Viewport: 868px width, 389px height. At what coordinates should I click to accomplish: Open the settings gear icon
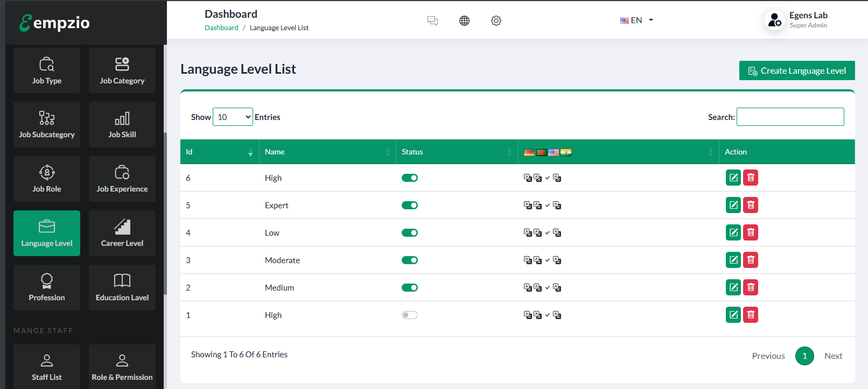click(496, 20)
